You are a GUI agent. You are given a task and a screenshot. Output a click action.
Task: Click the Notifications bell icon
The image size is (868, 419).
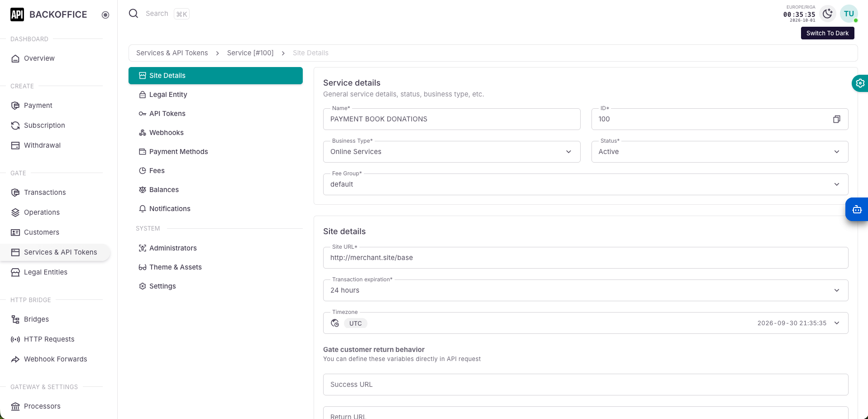143,209
